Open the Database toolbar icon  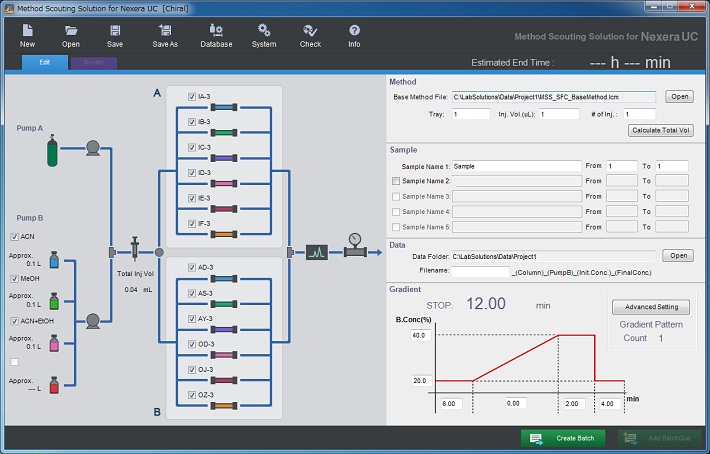(215, 31)
